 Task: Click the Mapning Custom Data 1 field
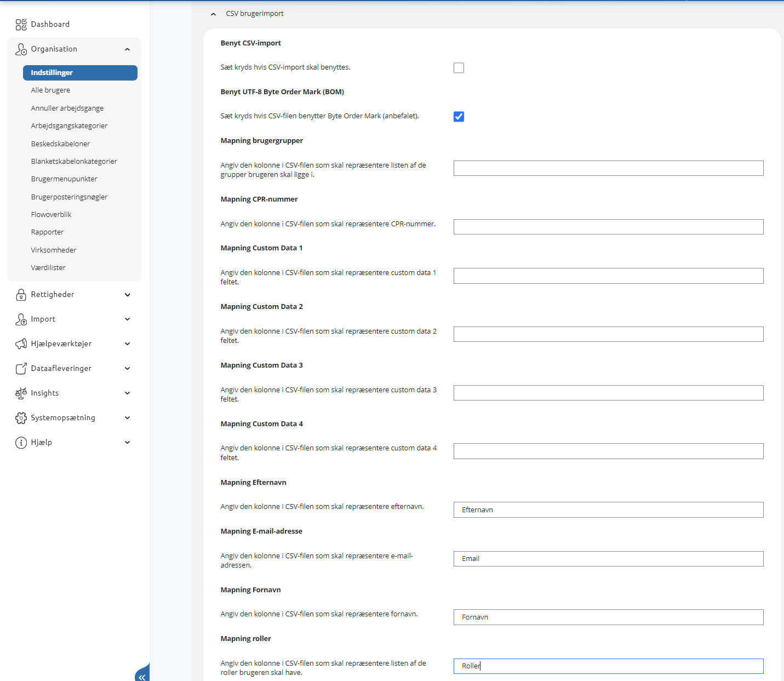pyautogui.click(x=608, y=276)
